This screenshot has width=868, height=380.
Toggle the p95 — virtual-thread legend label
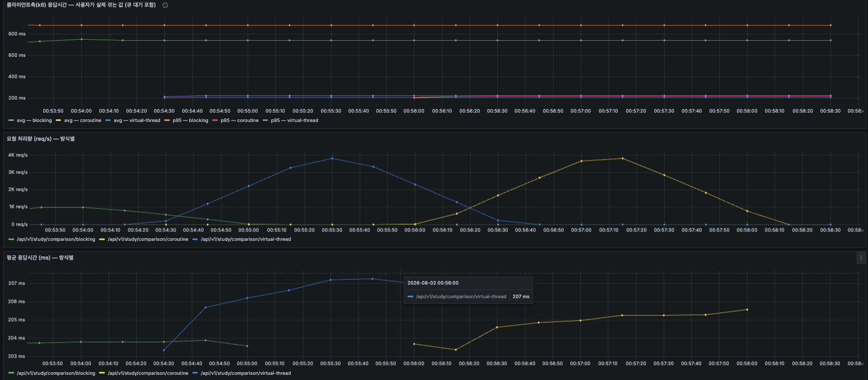pyautogui.click(x=295, y=120)
